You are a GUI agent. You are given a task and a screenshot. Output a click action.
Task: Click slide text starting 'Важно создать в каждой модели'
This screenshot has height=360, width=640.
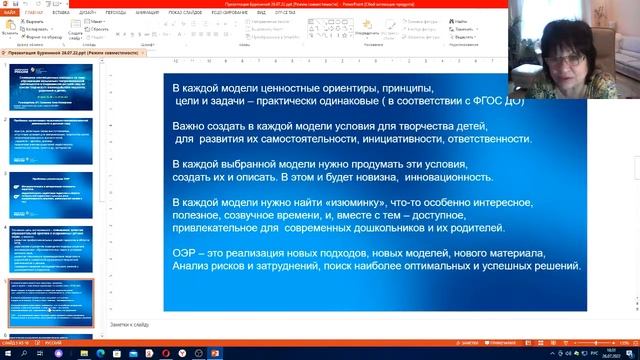[x=352, y=132]
